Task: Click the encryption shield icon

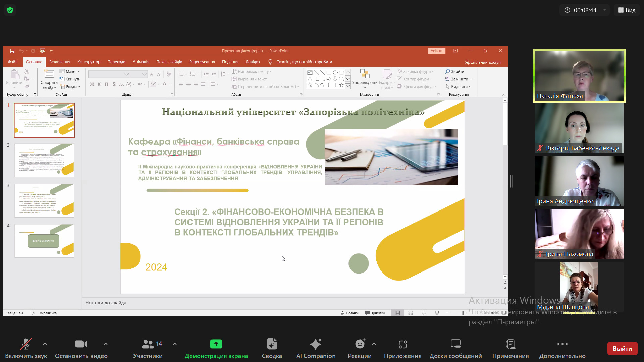Action: tap(10, 10)
